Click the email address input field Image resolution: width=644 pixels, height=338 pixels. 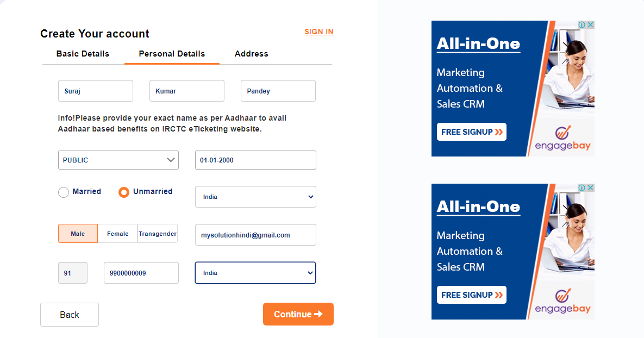tap(255, 235)
